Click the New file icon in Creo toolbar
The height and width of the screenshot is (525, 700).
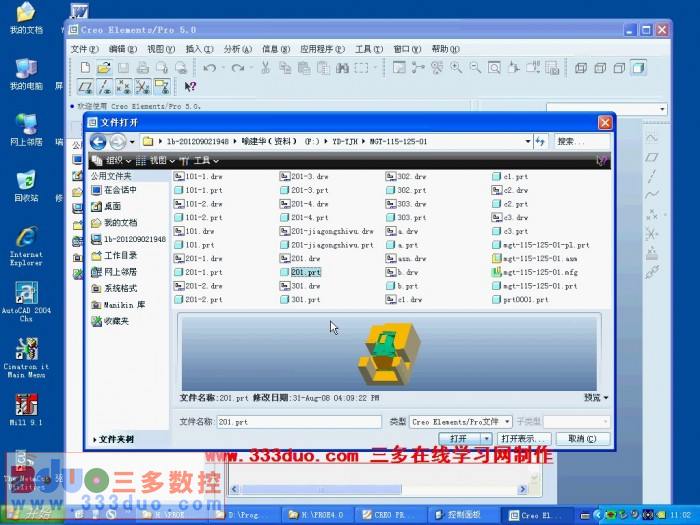pyautogui.click(x=85, y=68)
